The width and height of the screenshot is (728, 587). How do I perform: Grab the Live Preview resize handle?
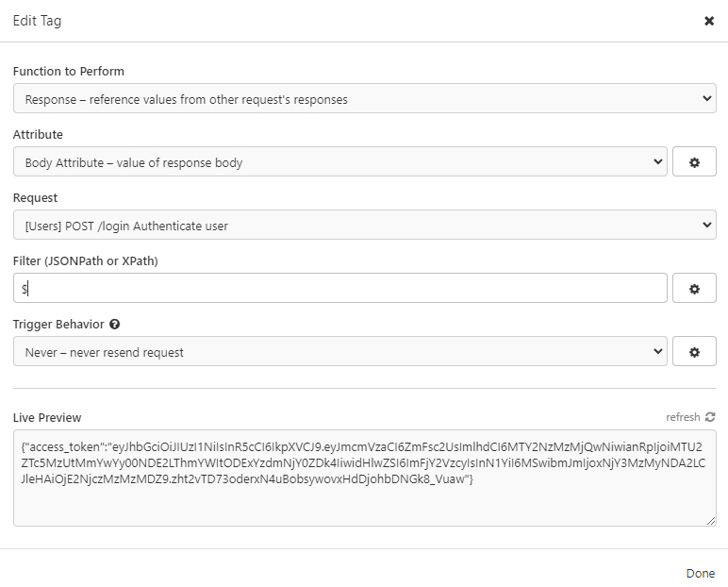click(711, 521)
